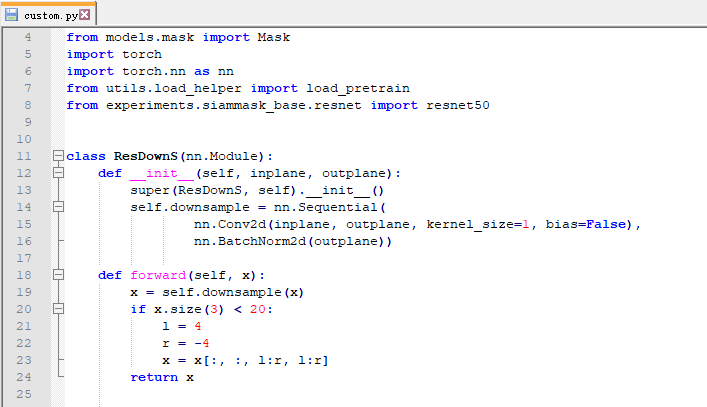Collapse the def __init__ fold marker
707x407 pixels.
point(58,173)
